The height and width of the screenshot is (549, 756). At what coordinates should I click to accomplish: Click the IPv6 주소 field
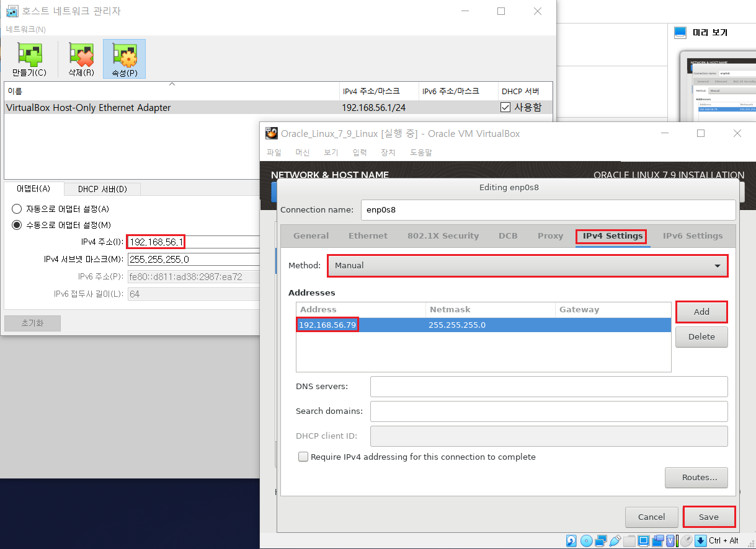[193, 276]
